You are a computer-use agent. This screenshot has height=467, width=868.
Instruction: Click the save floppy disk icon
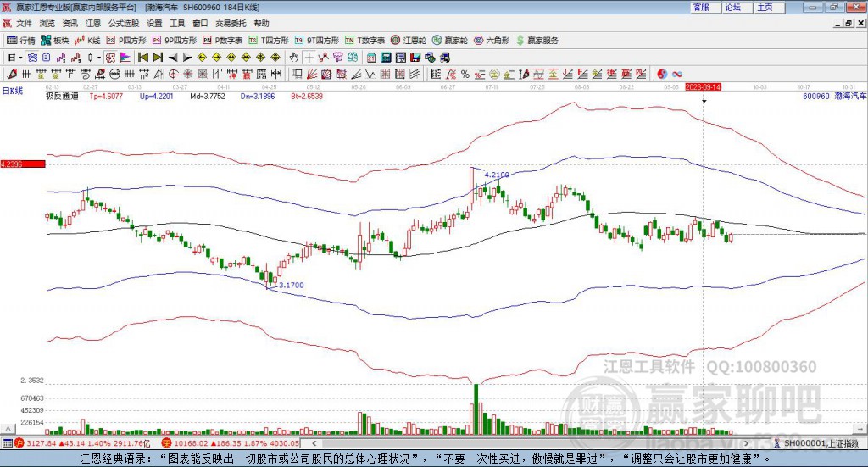click(x=415, y=58)
